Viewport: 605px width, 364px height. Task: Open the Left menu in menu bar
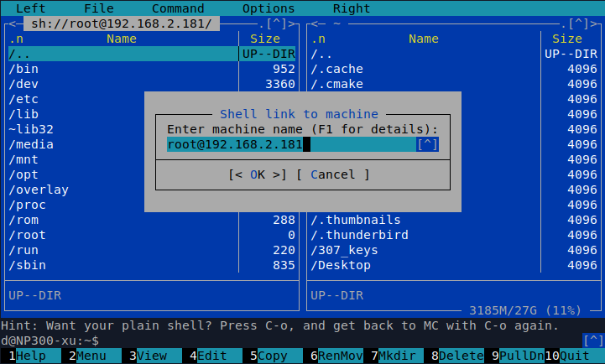[x=31, y=8]
